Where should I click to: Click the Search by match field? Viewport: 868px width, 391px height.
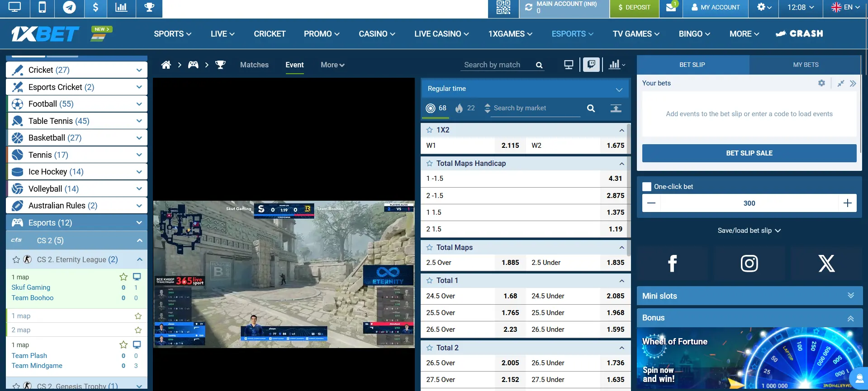point(498,65)
